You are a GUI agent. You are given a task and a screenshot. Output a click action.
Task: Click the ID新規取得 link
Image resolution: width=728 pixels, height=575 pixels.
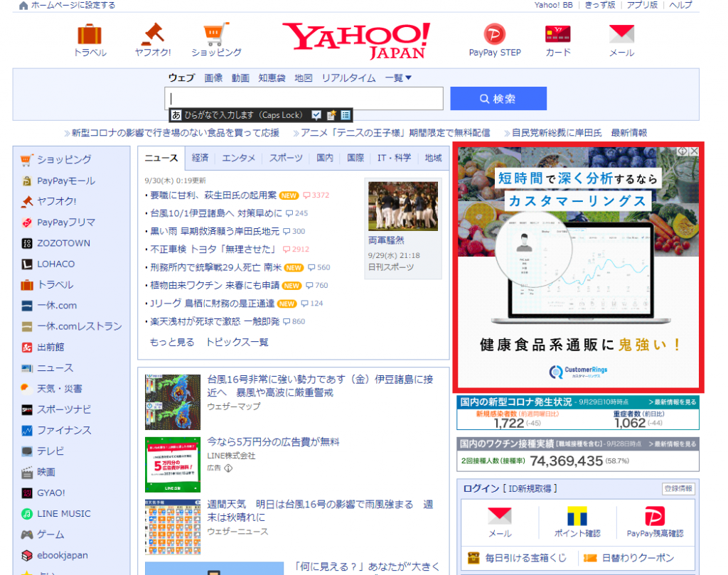(x=530, y=489)
